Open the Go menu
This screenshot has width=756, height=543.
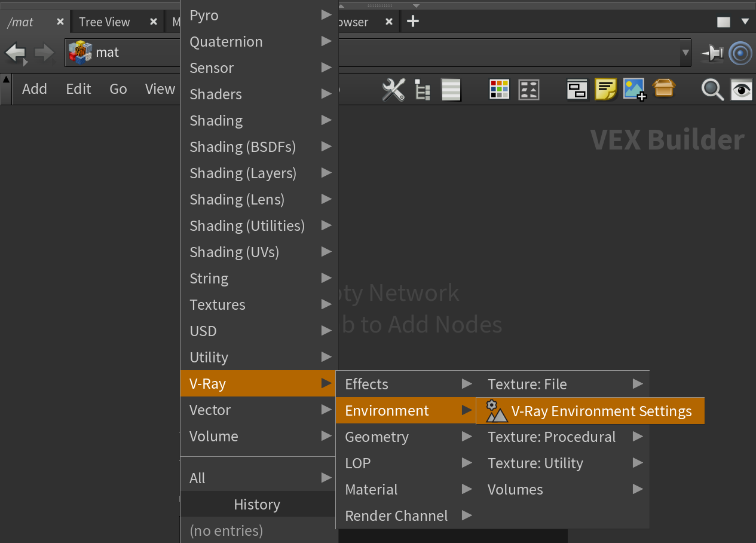point(118,89)
